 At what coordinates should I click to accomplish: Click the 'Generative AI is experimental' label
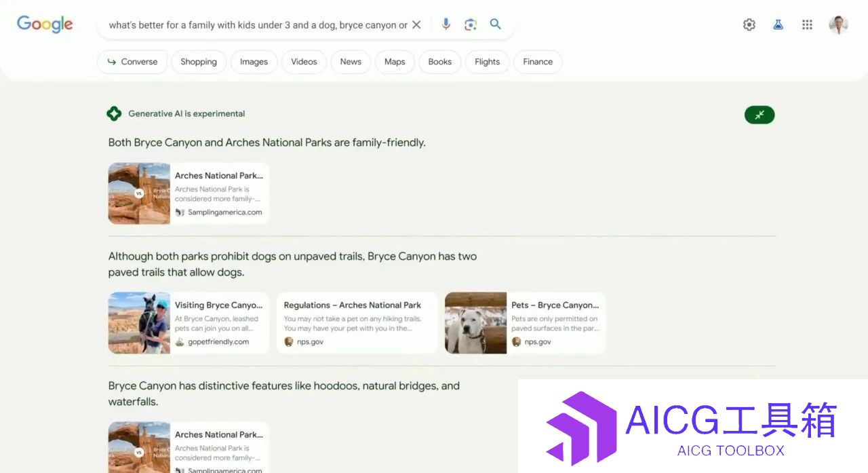pyautogui.click(x=186, y=114)
